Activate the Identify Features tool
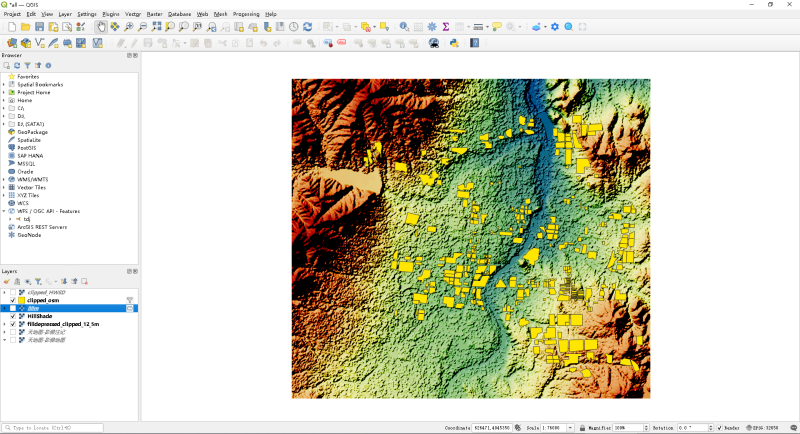Viewport: 800px width, 434px height. click(404, 27)
